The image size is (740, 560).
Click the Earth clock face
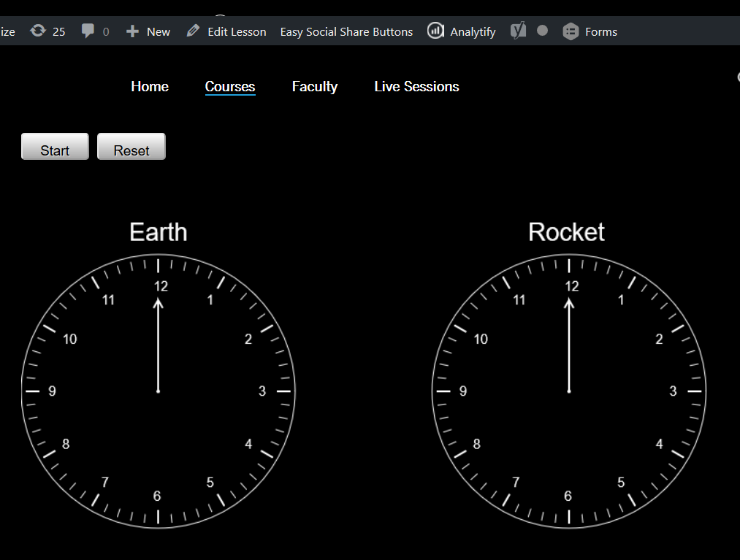(x=158, y=391)
